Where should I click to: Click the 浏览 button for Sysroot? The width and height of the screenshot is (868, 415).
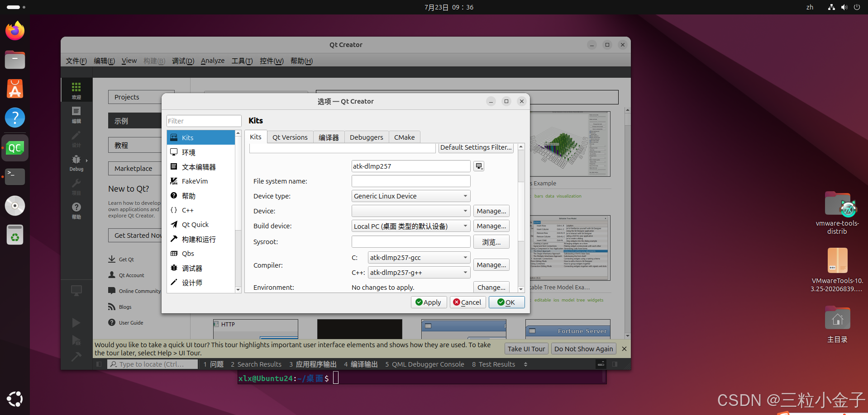point(491,242)
